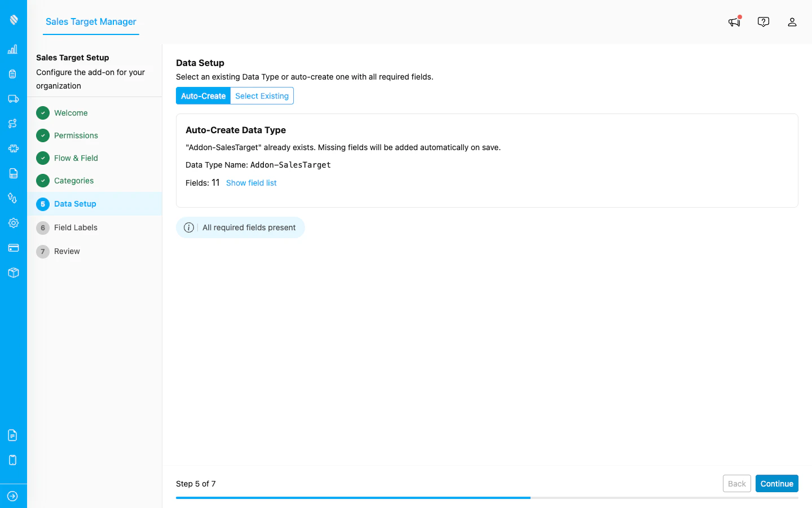Open the analytics bar chart sidebar icon

coord(13,49)
